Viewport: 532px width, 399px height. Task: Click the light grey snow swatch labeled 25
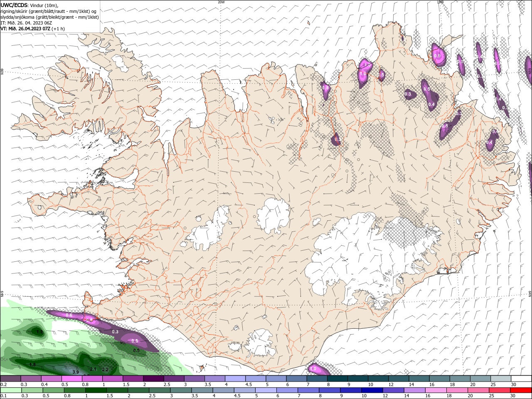tap(500, 378)
